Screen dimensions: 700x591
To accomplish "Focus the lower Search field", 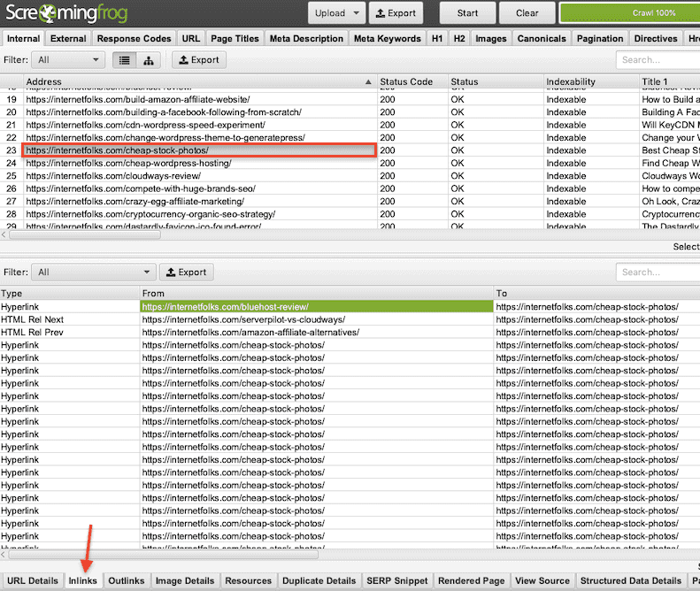I will pos(658,272).
